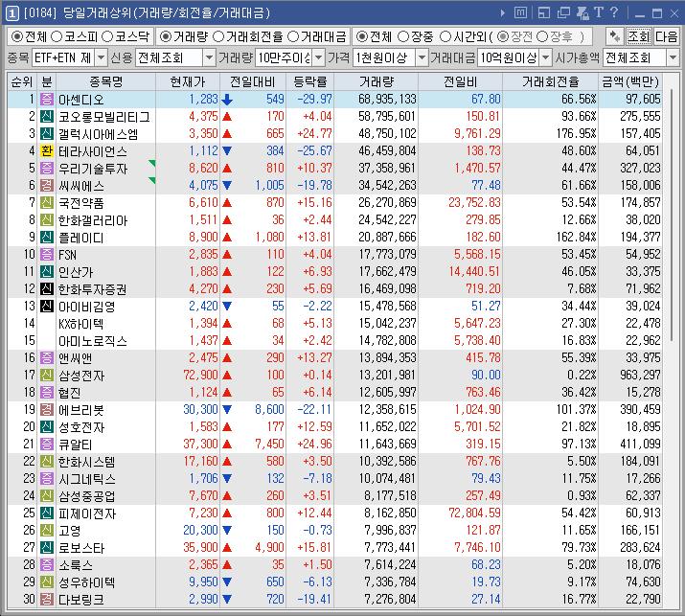Click the 경 badge on 씨씨에스 row

click(x=47, y=185)
